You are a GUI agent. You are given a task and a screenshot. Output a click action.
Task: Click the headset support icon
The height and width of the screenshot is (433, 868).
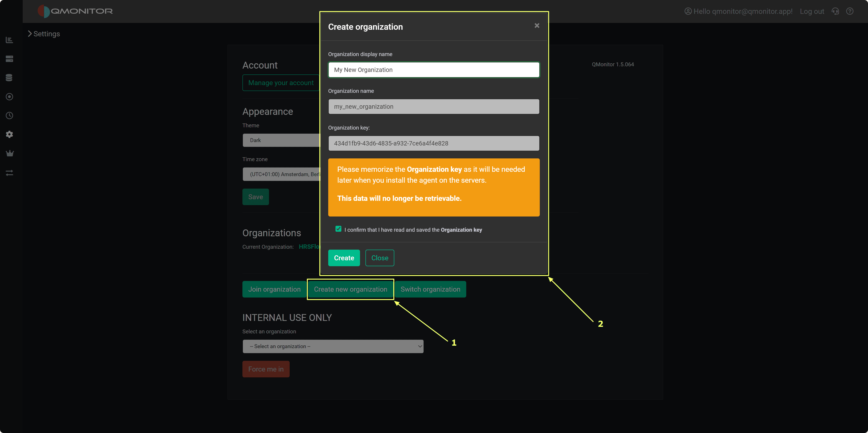835,11
